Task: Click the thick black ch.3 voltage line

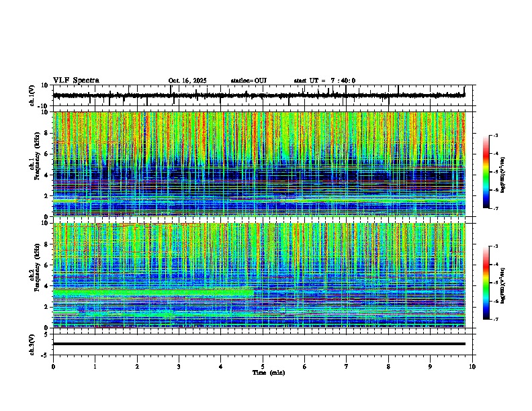Action: pos(259,344)
